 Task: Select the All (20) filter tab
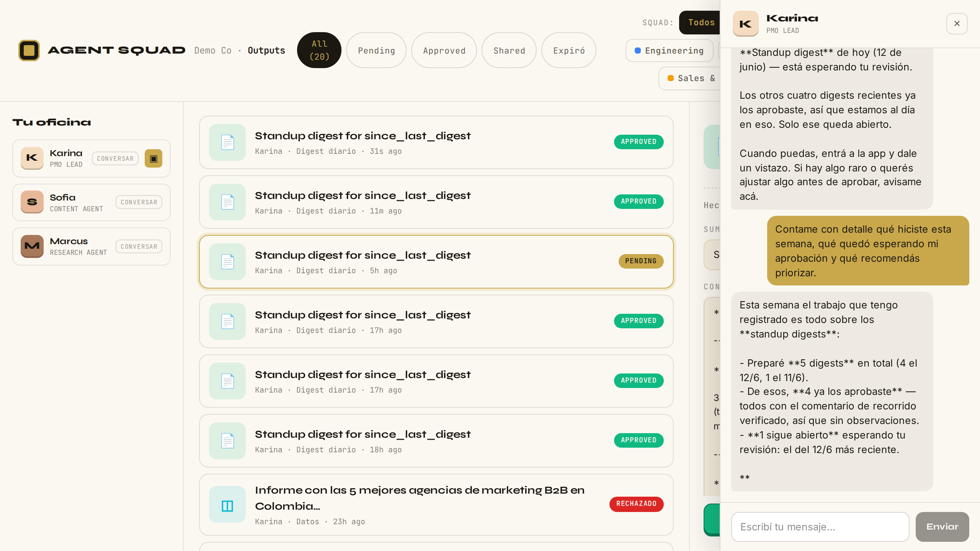coord(319,50)
